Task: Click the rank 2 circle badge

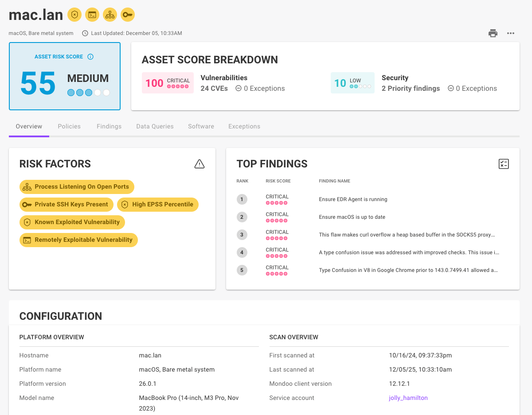Action: (x=242, y=217)
